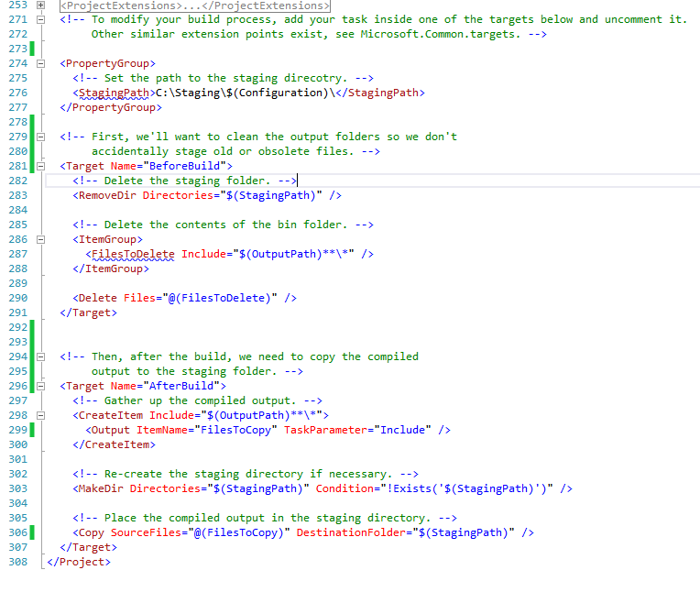Click the opening <ItemGroup> tag
Viewport: 700px width, 592px height.
(x=107, y=239)
